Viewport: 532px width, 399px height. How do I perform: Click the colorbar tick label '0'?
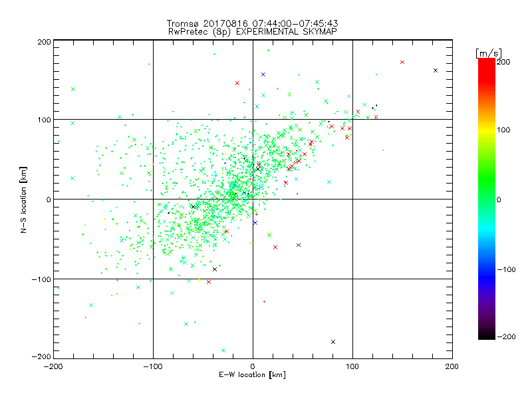pos(499,200)
